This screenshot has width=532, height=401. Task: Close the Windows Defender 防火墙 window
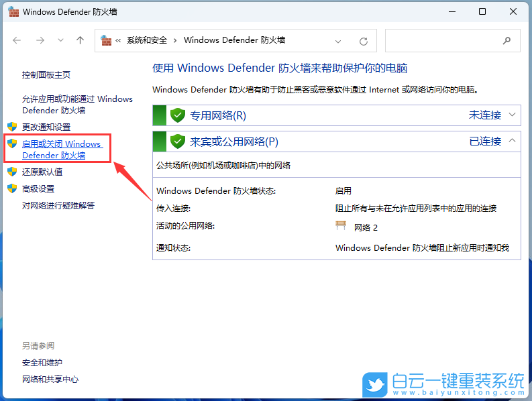(513, 11)
